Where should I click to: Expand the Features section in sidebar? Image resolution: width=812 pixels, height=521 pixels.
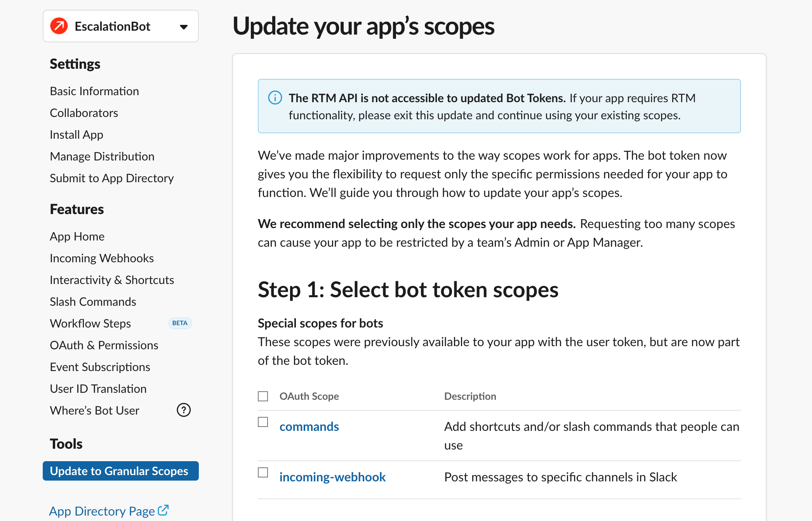[x=77, y=209]
